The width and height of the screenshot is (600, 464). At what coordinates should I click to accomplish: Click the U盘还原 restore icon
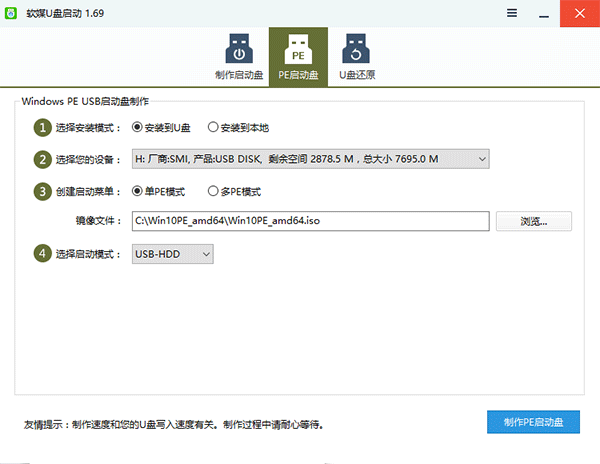point(355,50)
